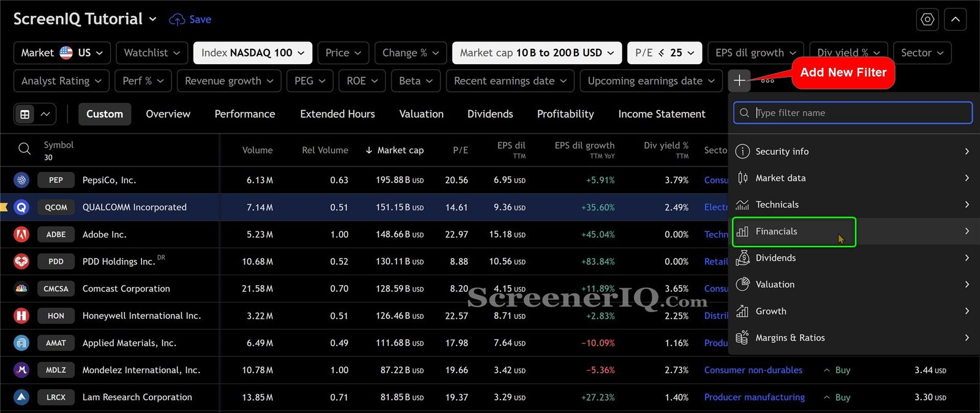Click the Lam Research logo icon
This screenshot has height=413, width=980.
tap(21, 397)
